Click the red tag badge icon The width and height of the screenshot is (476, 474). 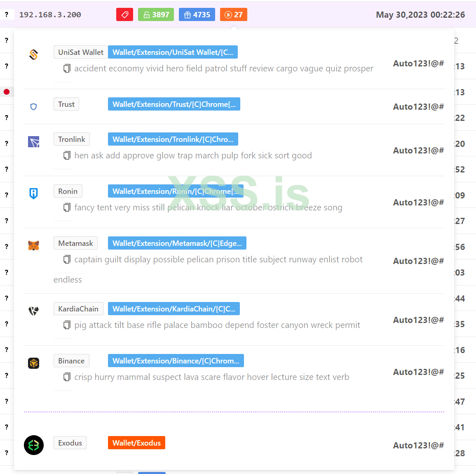pyautogui.click(x=124, y=14)
